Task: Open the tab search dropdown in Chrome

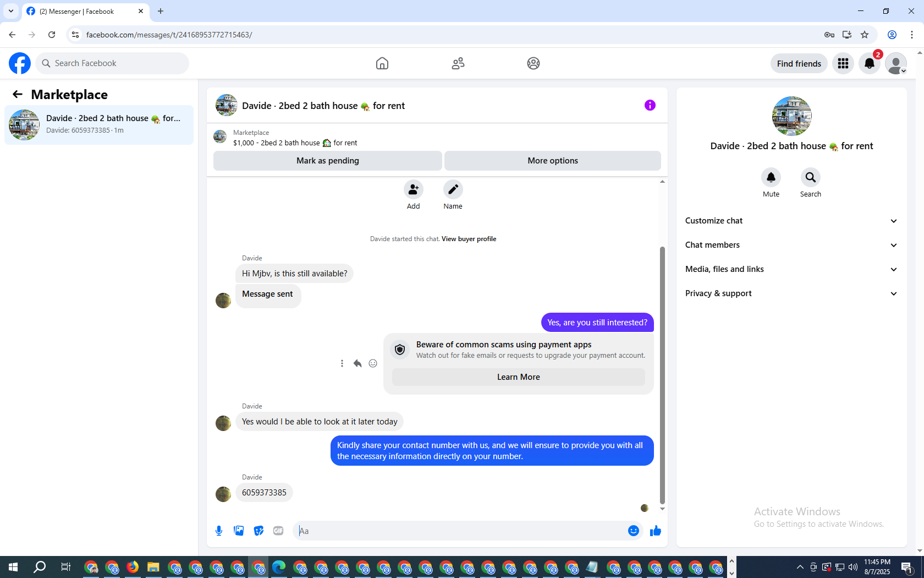Action: (x=10, y=11)
